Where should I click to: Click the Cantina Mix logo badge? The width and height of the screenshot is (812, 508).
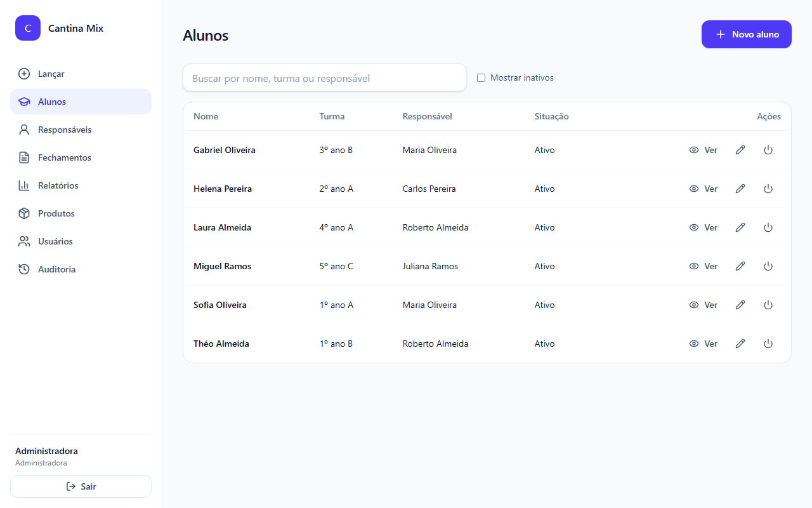[28, 28]
